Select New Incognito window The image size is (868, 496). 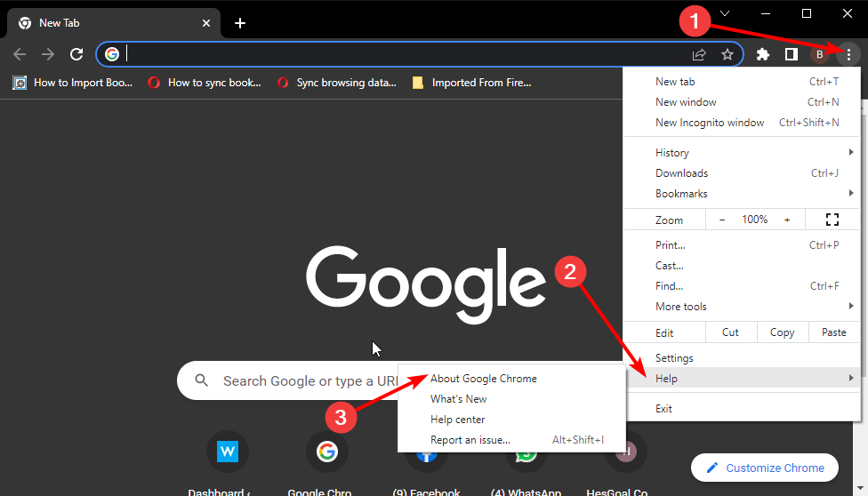tap(742, 123)
